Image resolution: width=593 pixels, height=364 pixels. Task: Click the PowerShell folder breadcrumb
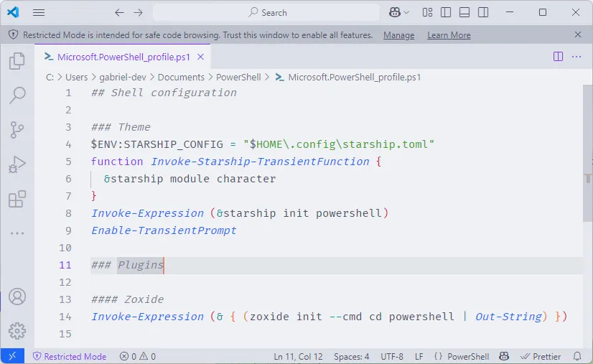coord(238,78)
